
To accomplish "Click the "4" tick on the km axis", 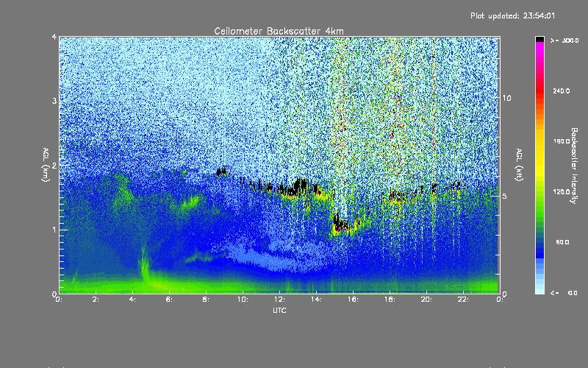I will tap(54, 37).
